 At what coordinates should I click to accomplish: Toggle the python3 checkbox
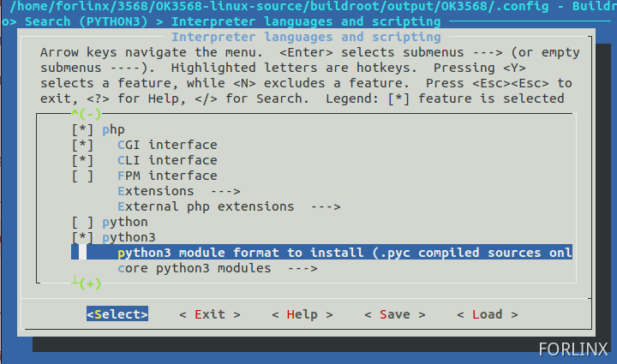tap(82, 237)
